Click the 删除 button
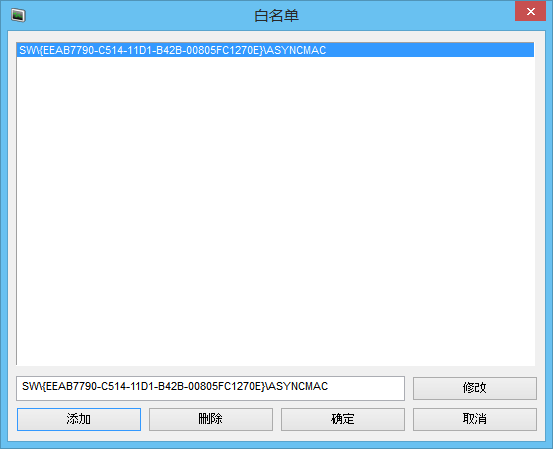 coord(211,419)
